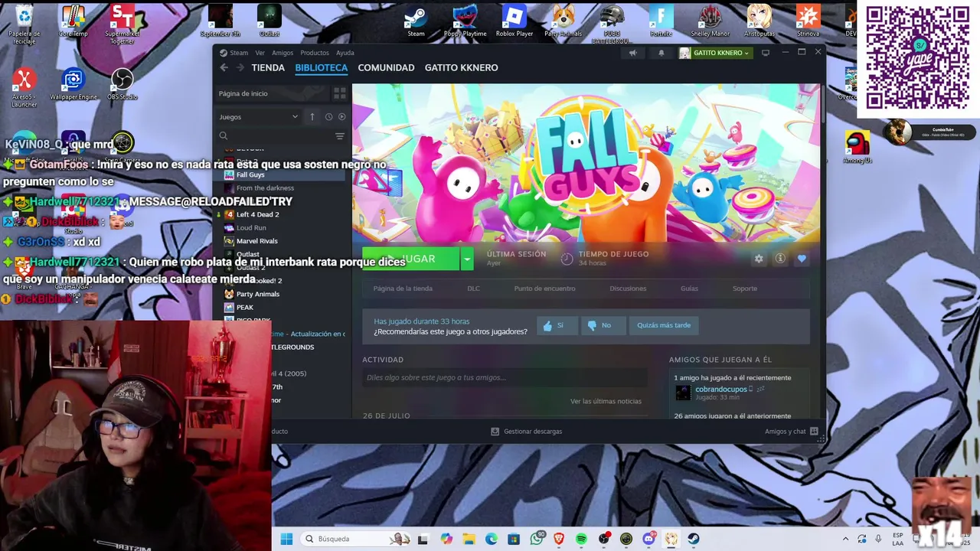The image size is (980, 551).
Task: Sort library list with the up-arrow button
Action: [x=312, y=117]
